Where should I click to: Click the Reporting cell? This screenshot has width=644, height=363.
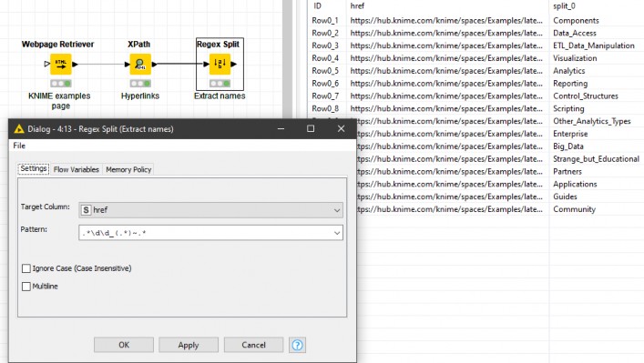[x=570, y=84]
